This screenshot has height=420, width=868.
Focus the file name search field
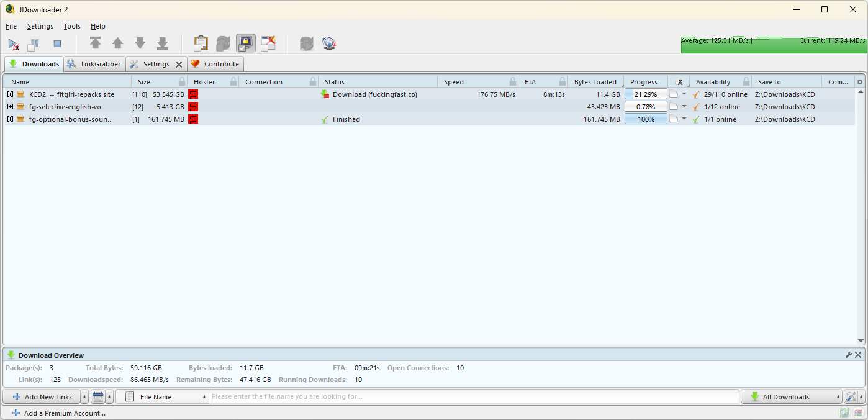(474, 396)
